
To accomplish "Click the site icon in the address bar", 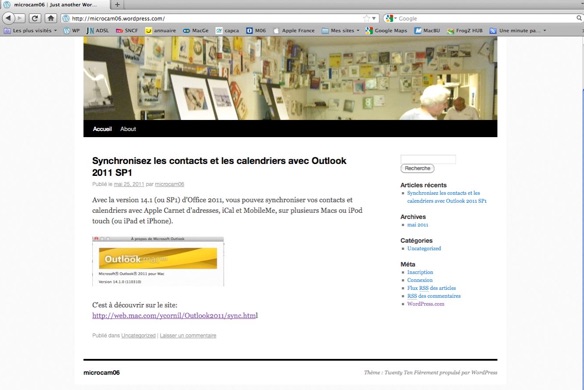I will pyautogui.click(x=66, y=18).
